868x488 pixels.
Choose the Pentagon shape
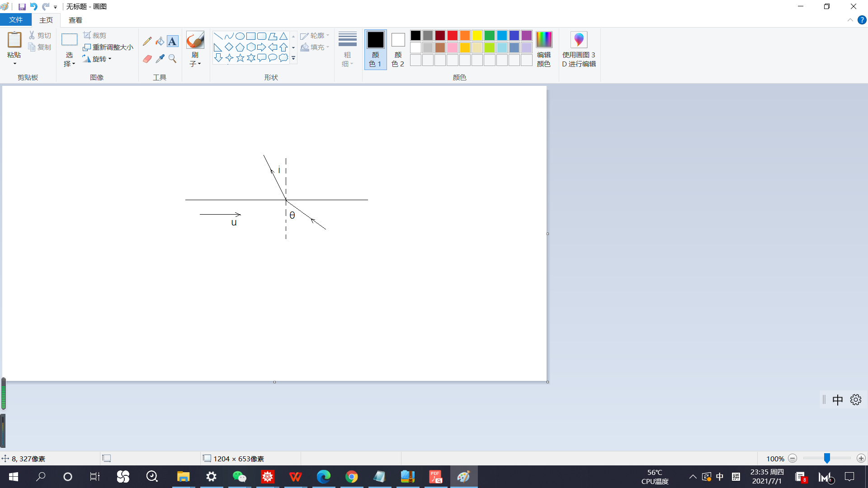click(x=240, y=47)
